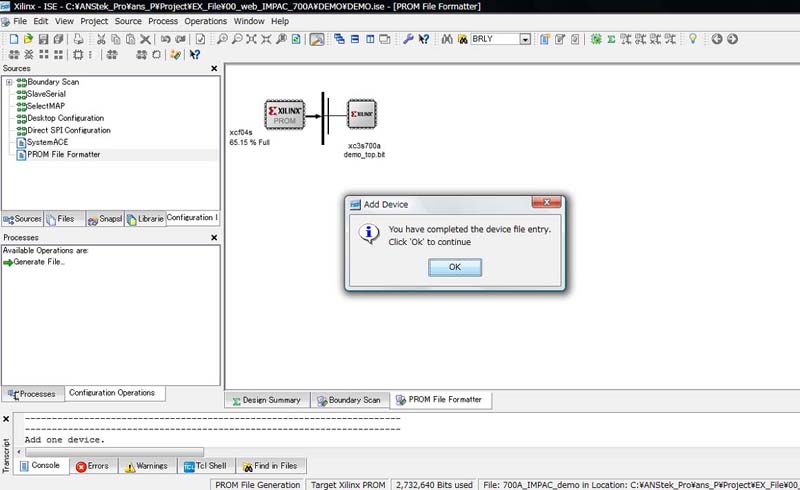Select SlaveSerial in Sources tree
Viewport: 800px width, 490px height.
(x=46, y=94)
